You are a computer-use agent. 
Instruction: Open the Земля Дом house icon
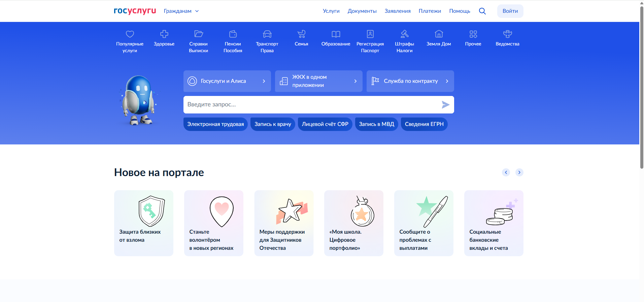pos(439,34)
